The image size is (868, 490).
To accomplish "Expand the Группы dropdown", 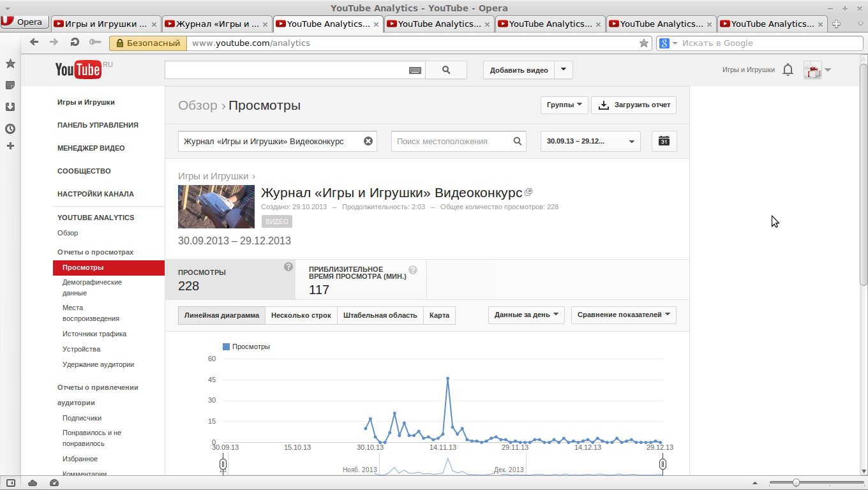I will [564, 105].
